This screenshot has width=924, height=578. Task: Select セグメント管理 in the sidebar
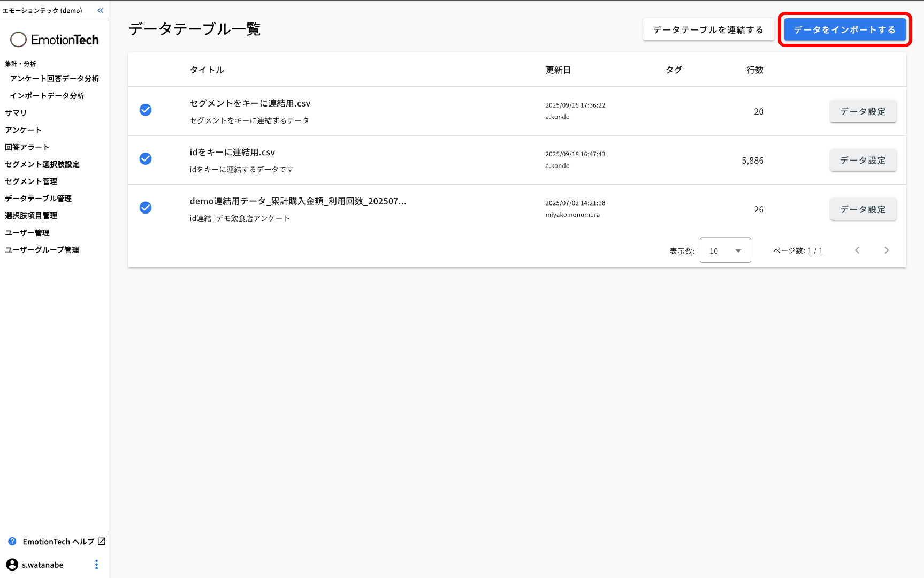pos(31,181)
